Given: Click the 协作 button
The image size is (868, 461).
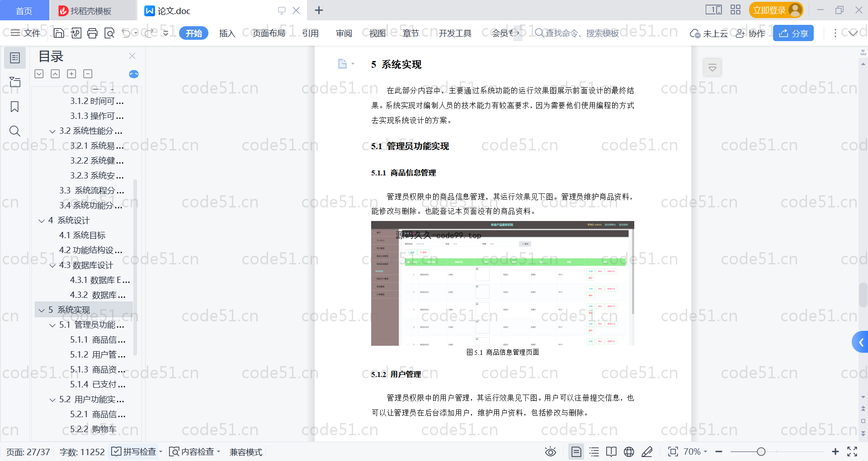Looking at the screenshot, I should point(750,33).
